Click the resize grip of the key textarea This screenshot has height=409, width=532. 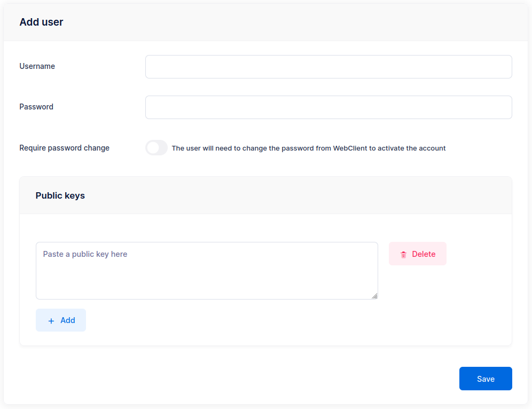(x=374, y=296)
